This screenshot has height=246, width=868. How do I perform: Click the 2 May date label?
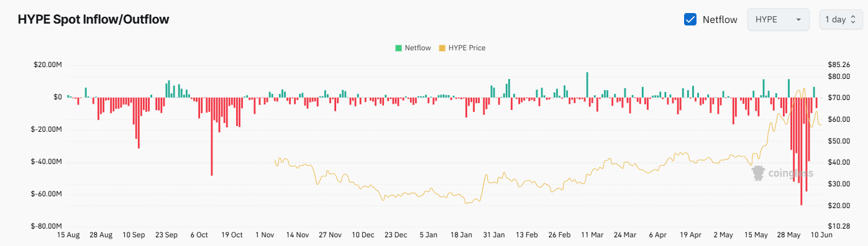(723, 235)
